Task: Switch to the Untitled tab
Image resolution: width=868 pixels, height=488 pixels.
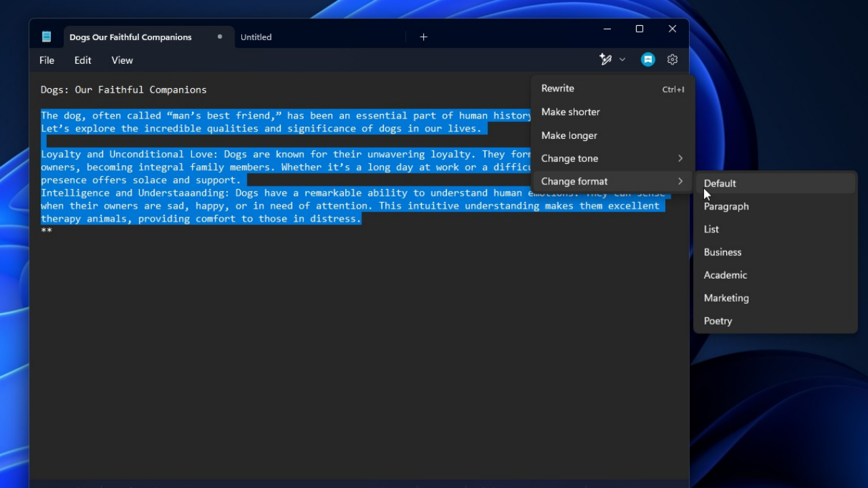Action: tap(256, 37)
